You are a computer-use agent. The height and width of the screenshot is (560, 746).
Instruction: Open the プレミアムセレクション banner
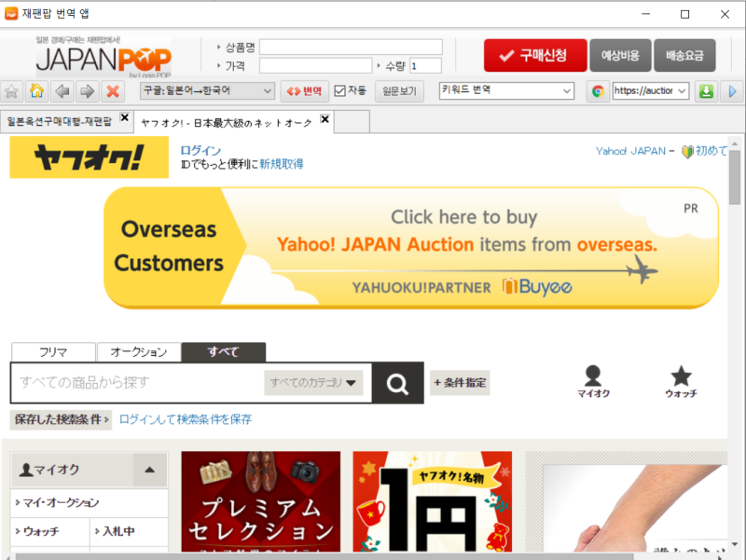[x=261, y=501]
